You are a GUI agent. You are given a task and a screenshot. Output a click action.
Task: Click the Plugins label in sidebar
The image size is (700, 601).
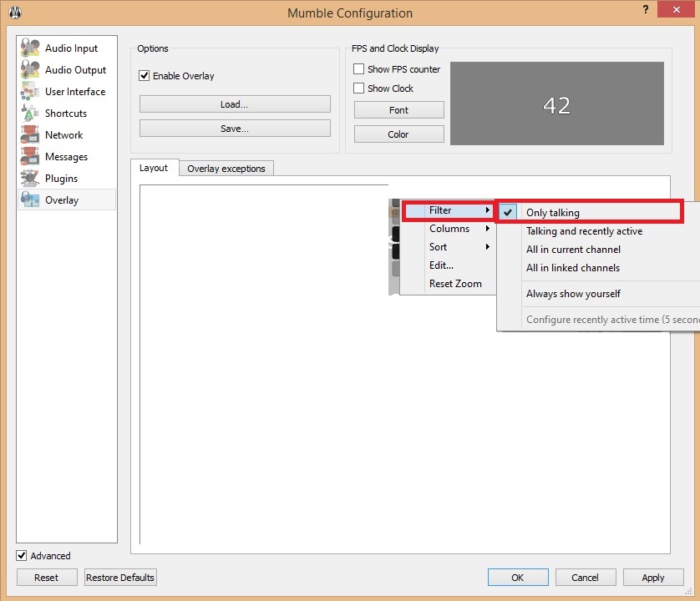(61, 179)
